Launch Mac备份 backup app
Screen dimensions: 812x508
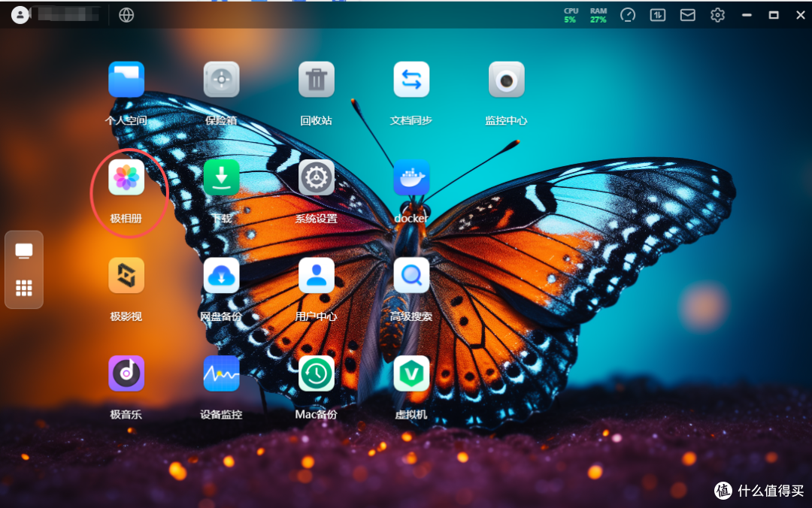[317, 373]
